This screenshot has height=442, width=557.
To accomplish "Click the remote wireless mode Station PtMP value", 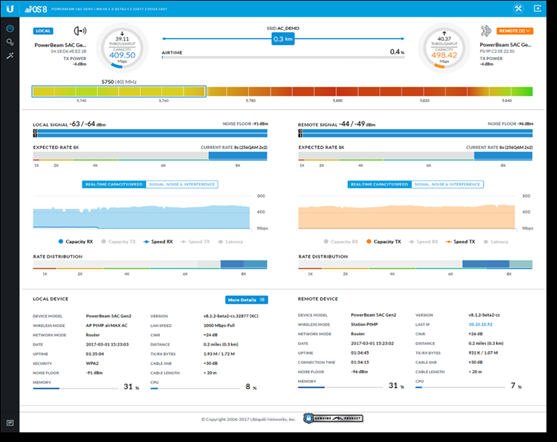I will pyautogui.click(x=364, y=324).
